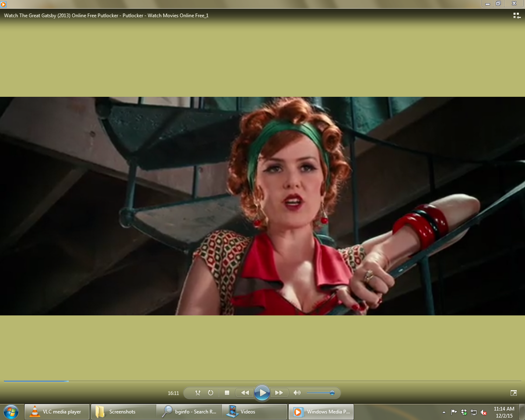Stop the video playback
The image size is (525, 420).
tap(227, 393)
